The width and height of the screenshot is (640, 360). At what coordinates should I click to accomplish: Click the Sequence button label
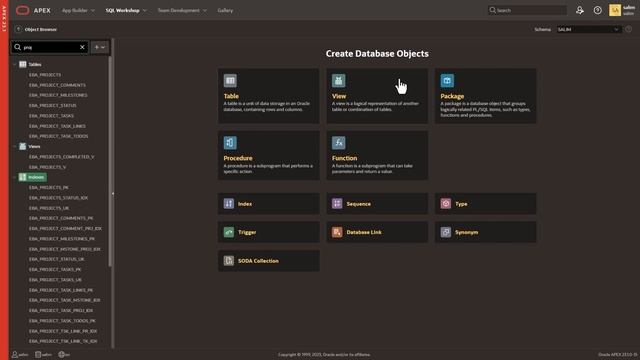click(359, 204)
